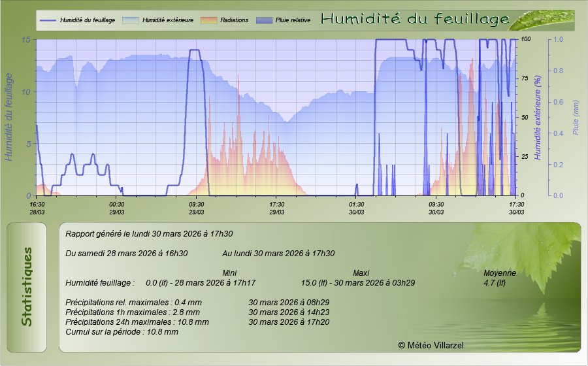Click the 09:30 29/03 time axis label
This screenshot has height=366, width=588.
point(197,208)
